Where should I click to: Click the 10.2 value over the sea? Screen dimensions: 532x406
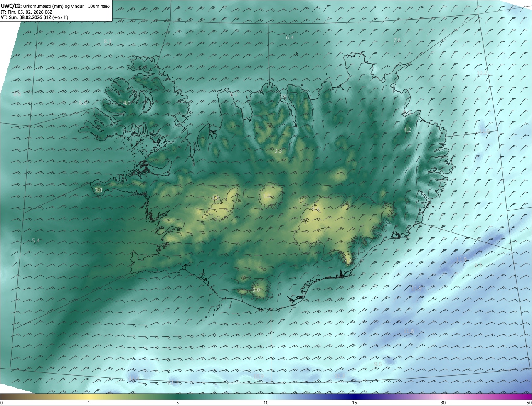point(482,73)
